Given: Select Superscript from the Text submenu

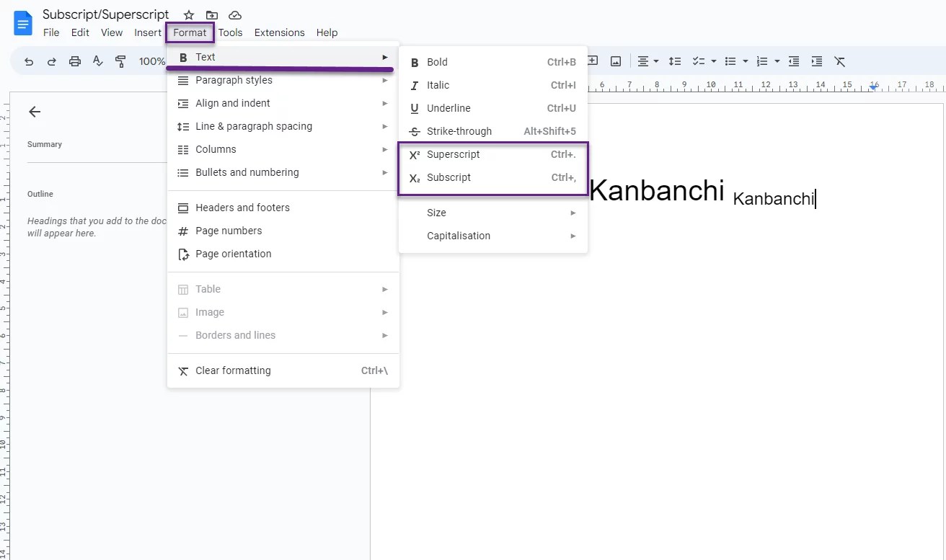Looking at the screenshot, I should point(452,154).
